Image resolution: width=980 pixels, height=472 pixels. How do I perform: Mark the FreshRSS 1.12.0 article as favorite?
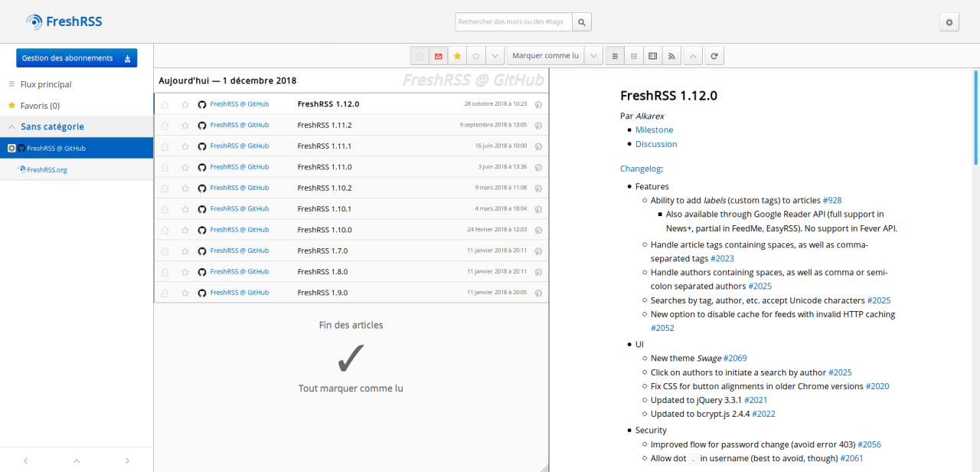click(184, 103)
